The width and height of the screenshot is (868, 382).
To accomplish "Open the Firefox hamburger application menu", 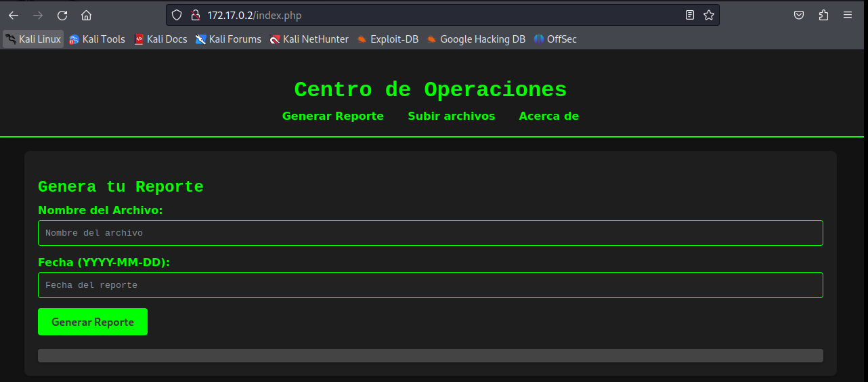I will click(x=848, y=15).
